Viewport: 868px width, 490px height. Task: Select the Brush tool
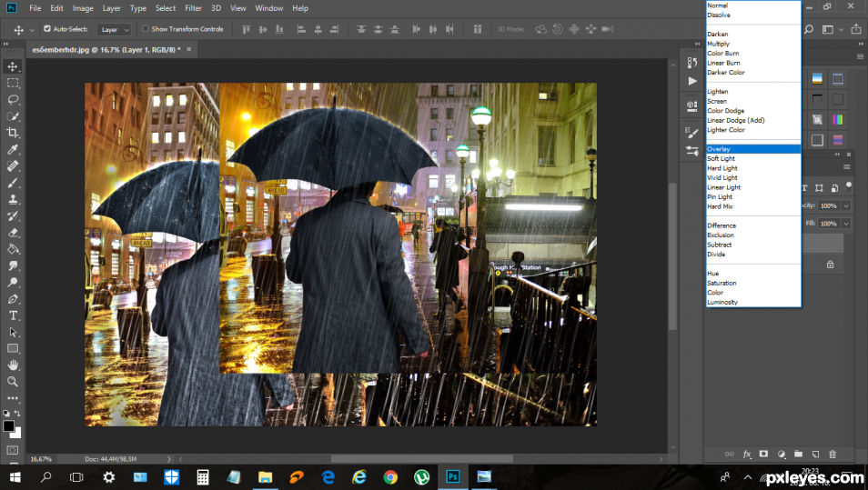click(12, 183)
